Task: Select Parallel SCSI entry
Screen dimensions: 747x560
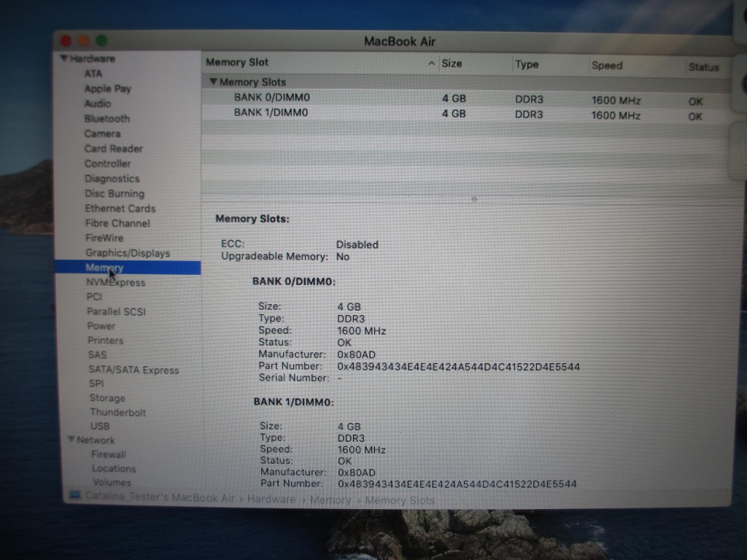Action: (116, 311)
